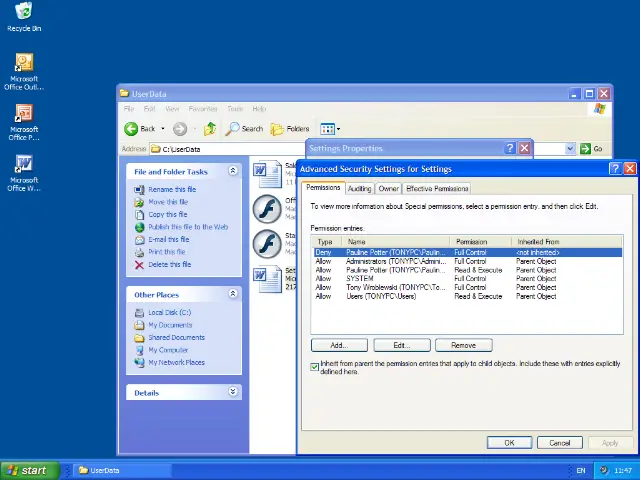Click the Back navigation button
This screenshot has height=480, width=640.
pos(141,128)
